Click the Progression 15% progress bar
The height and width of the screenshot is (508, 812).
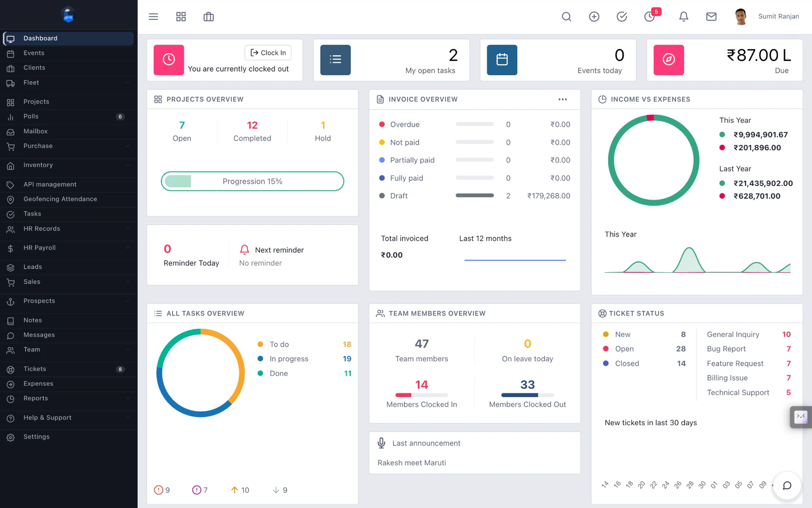[252, 181]
